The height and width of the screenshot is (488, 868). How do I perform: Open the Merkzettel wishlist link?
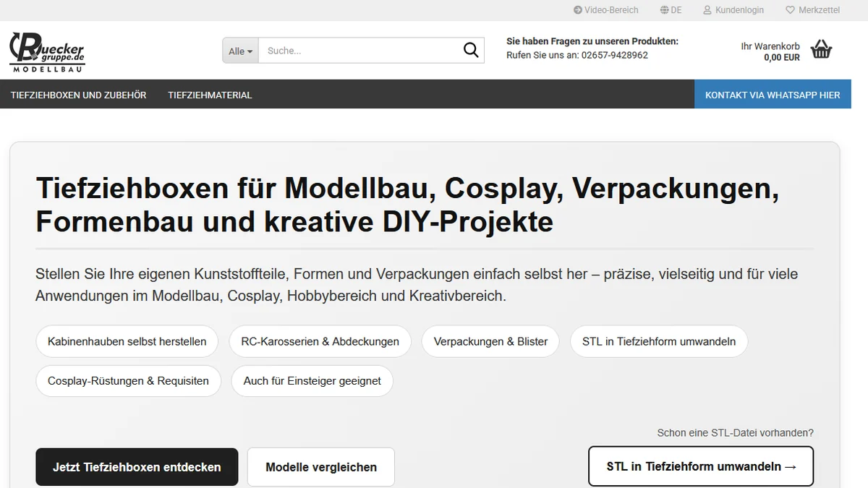tap(813, 10)
